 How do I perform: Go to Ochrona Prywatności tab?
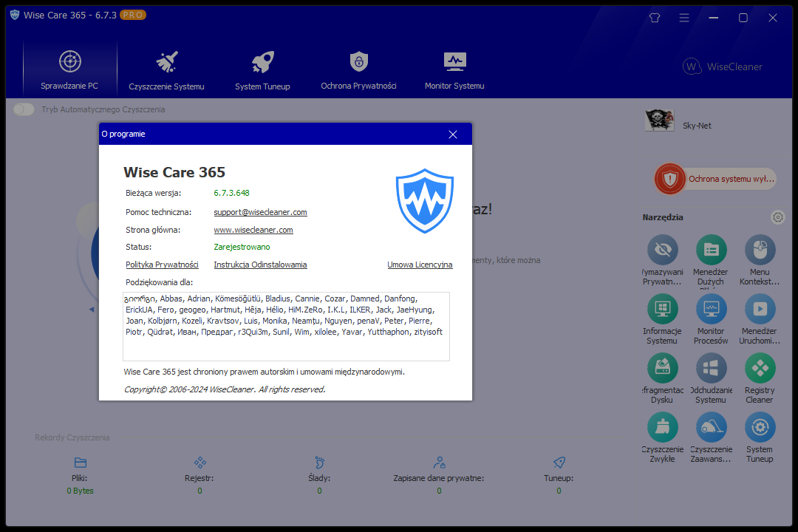(359, 70)
